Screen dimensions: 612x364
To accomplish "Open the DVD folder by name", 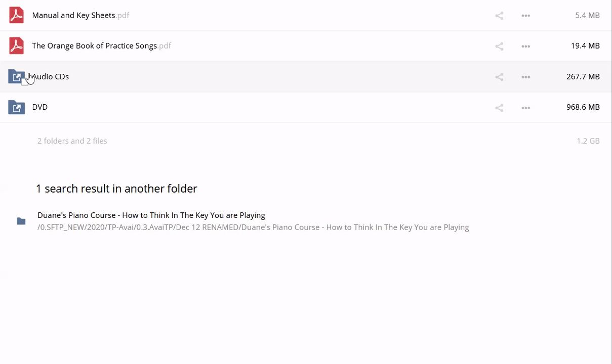I will [39, 107].
